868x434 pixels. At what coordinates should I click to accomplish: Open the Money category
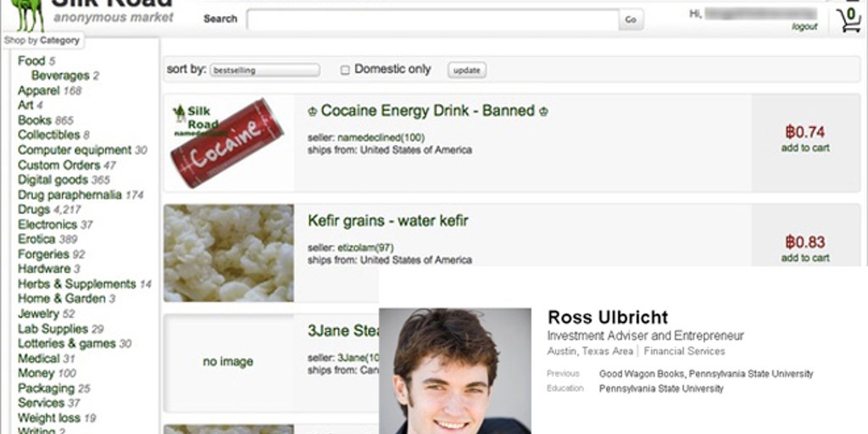tap(36, 374)
